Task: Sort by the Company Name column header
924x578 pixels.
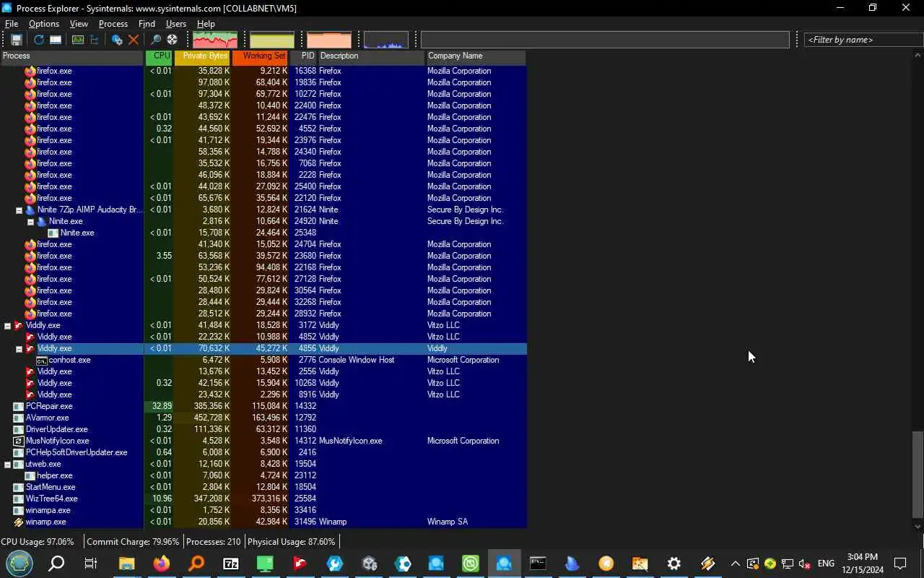Action: [x=476, y=56]
